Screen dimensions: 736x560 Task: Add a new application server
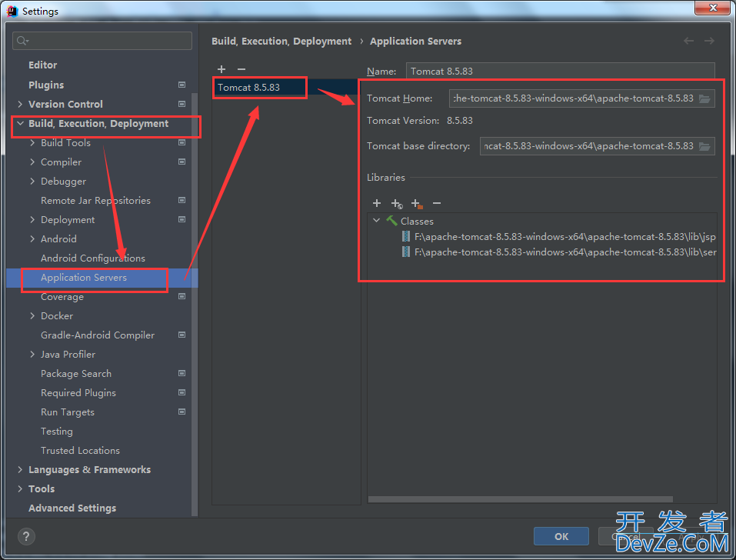tap(221, 69)
